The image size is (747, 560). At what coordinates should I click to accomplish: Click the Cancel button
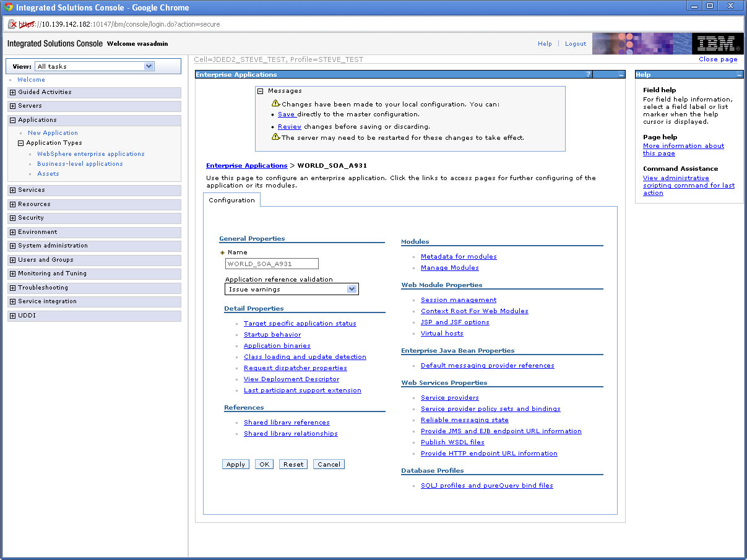[329, 464]
